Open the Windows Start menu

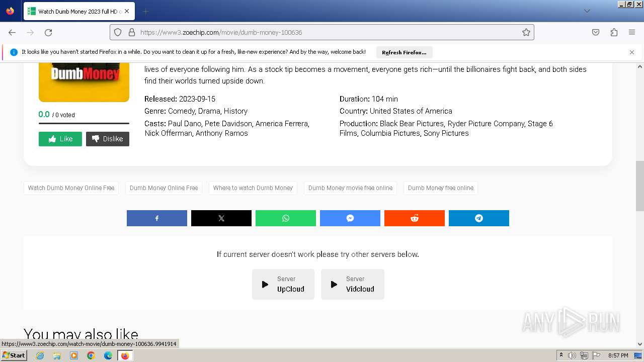tap(14, 355)
